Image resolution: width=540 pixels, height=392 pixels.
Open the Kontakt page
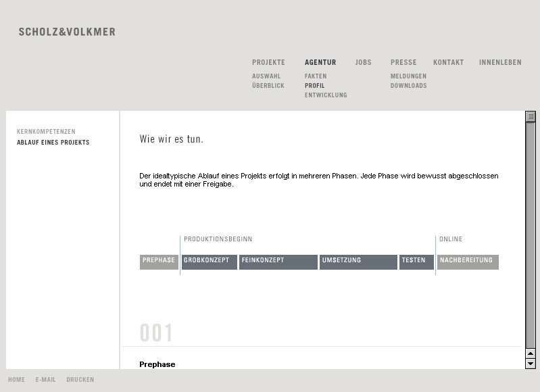click(x=448, y=62)
